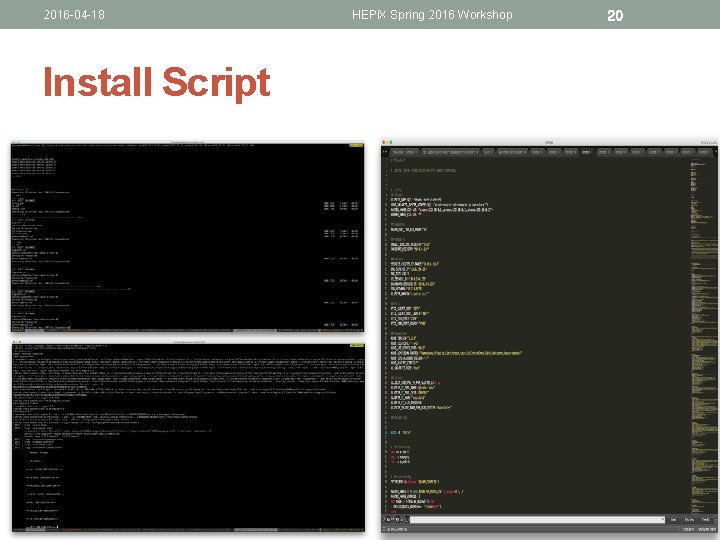Select the highlighted active tab in the editor
This screenshot has width=720, height=540.
tap(586, 152)
